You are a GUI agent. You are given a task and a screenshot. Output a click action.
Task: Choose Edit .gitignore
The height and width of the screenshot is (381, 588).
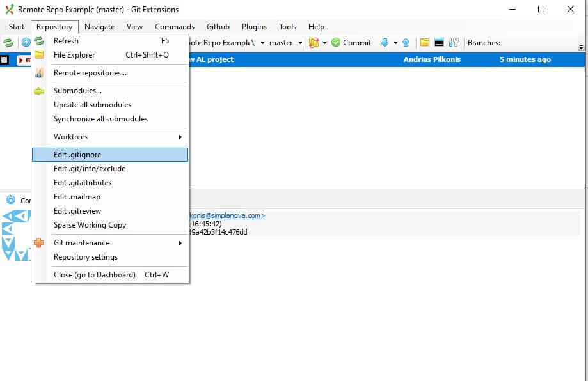pos(110,155)
